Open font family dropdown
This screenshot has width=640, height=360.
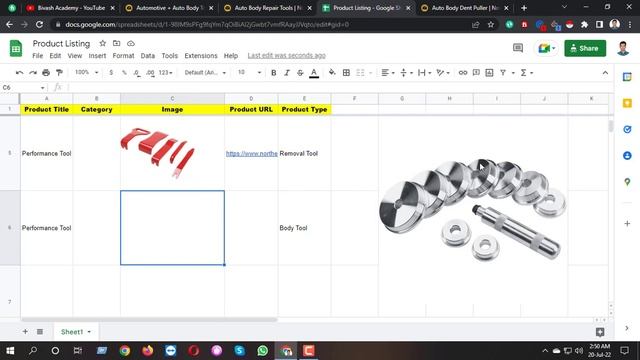(205, 73)
